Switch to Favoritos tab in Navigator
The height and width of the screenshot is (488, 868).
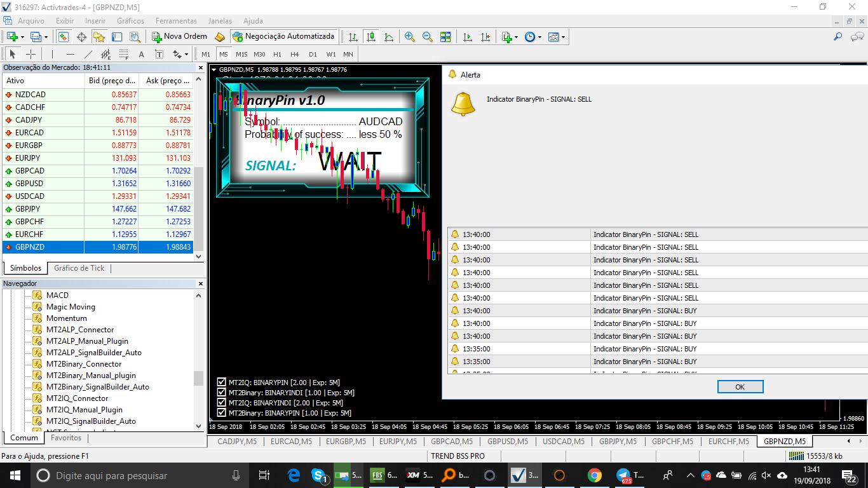(66, 438)
